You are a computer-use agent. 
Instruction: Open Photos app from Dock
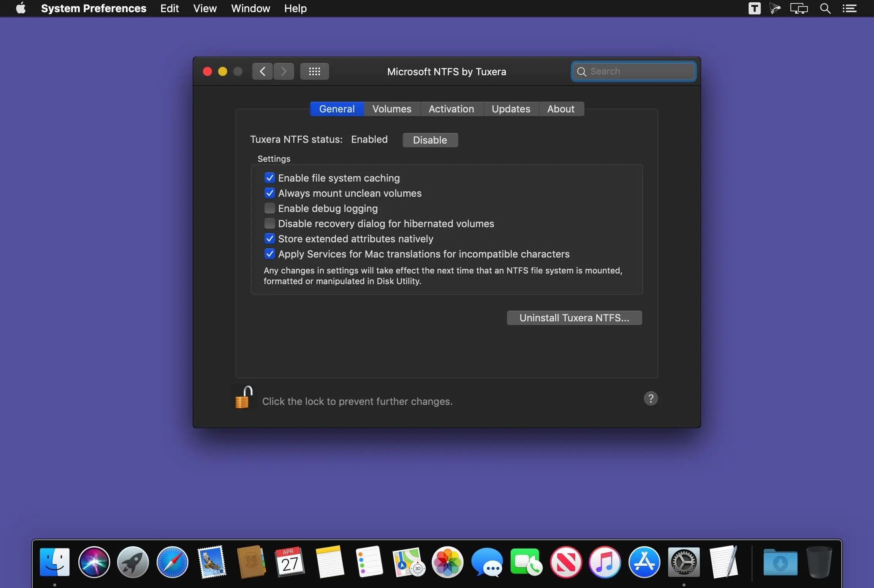(447, 561)
